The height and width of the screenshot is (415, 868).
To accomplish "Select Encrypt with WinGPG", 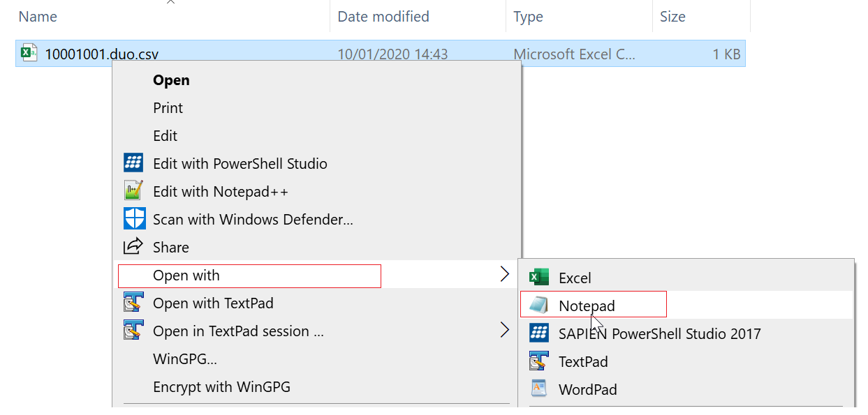I will tap(221, 387).
